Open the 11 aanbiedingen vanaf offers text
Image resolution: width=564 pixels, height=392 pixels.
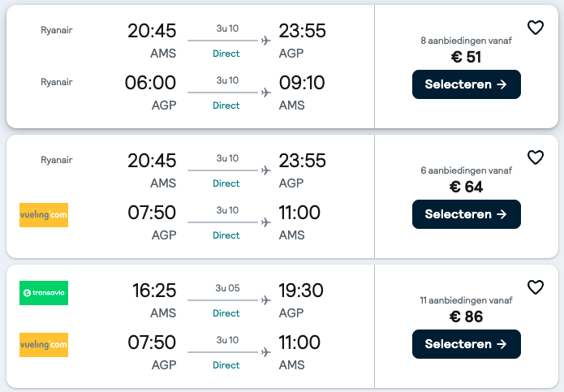coord(466,300)
